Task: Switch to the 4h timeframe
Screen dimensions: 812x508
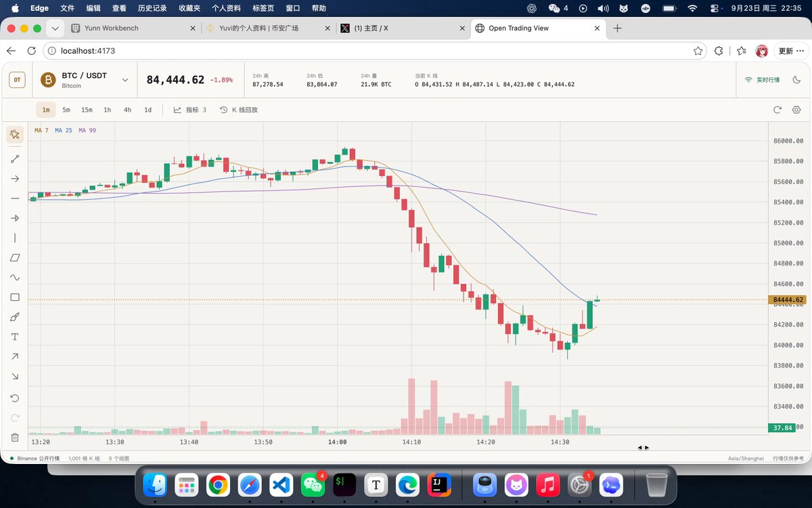Action: point(127,110)
